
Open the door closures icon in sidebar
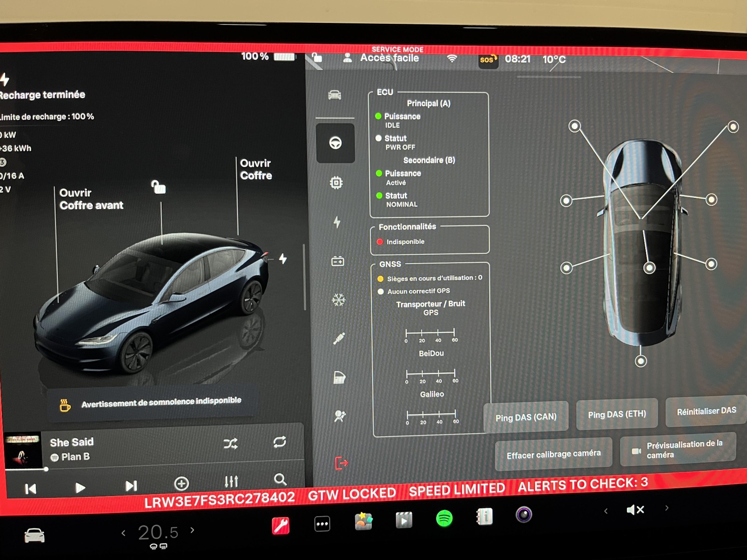coord(339,377)
